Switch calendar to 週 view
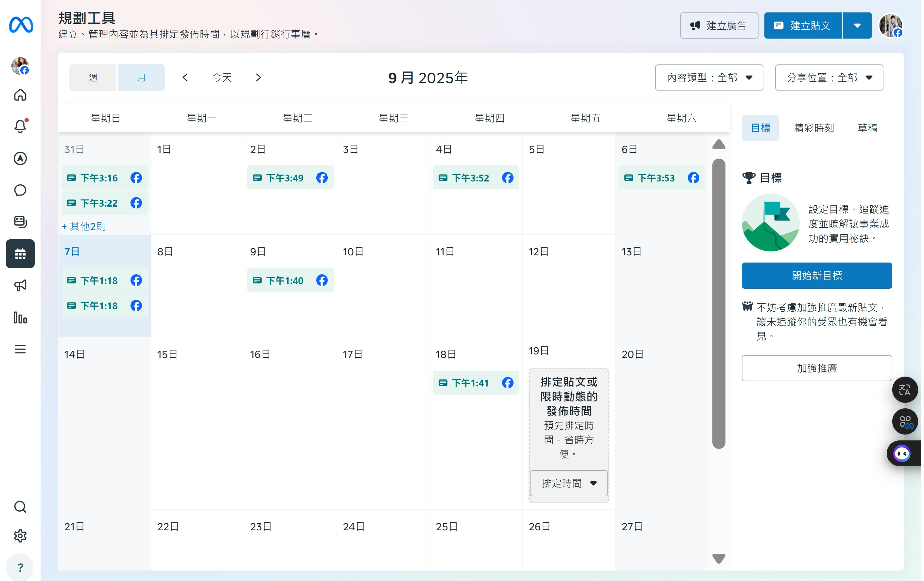The image size is (924, 581). (x=93, y=77)
